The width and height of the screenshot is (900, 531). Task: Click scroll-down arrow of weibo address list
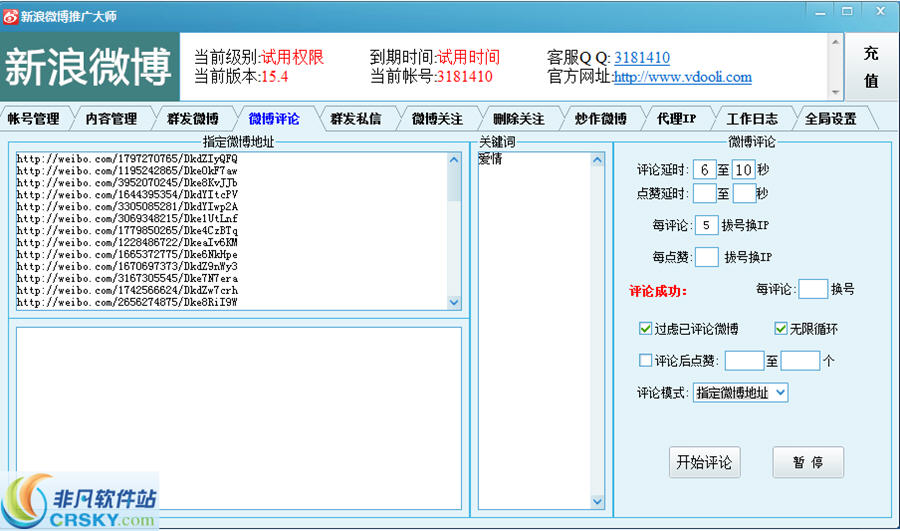454,302
